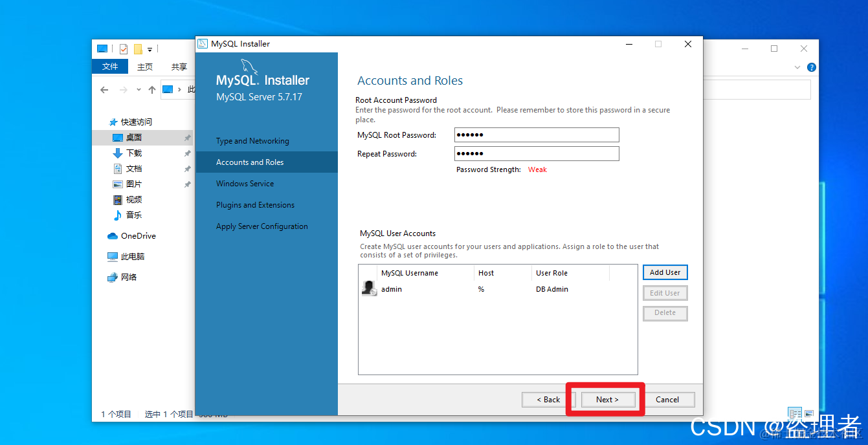
Task: Cancel the MySQL installer setup
Action: [x=667, y=400]
